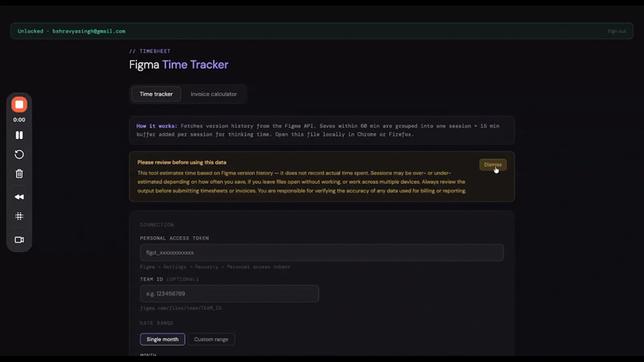Delete the recording with trash icon
The image size is (644, 362).
pos(19,174)
